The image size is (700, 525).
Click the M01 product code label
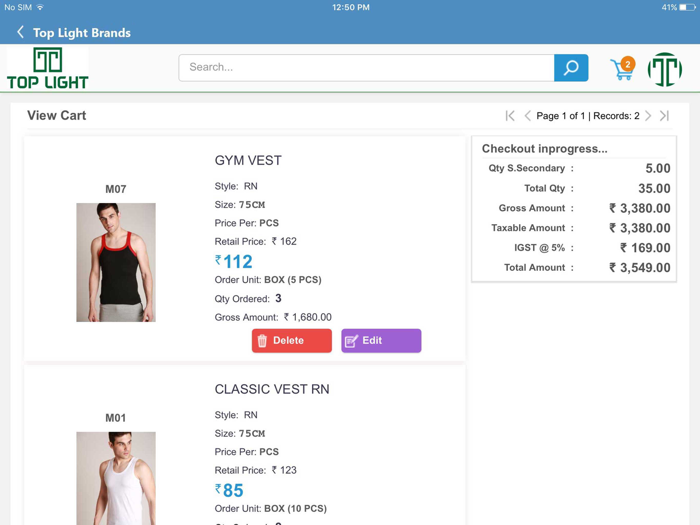116,418
